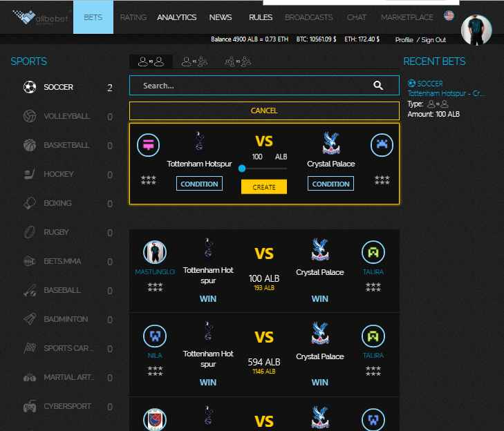
Task: Click the search magnifier icon
Action: tap(378, 86)
